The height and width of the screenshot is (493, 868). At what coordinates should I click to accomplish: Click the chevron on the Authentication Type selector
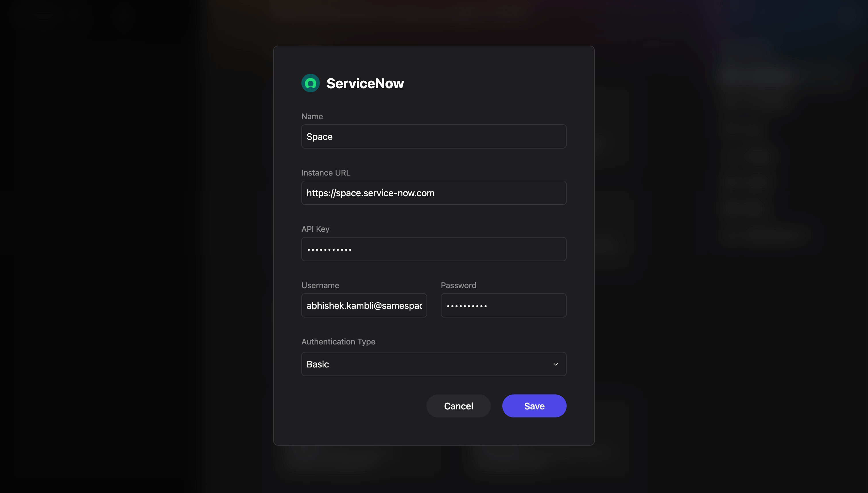click(556, 364)
